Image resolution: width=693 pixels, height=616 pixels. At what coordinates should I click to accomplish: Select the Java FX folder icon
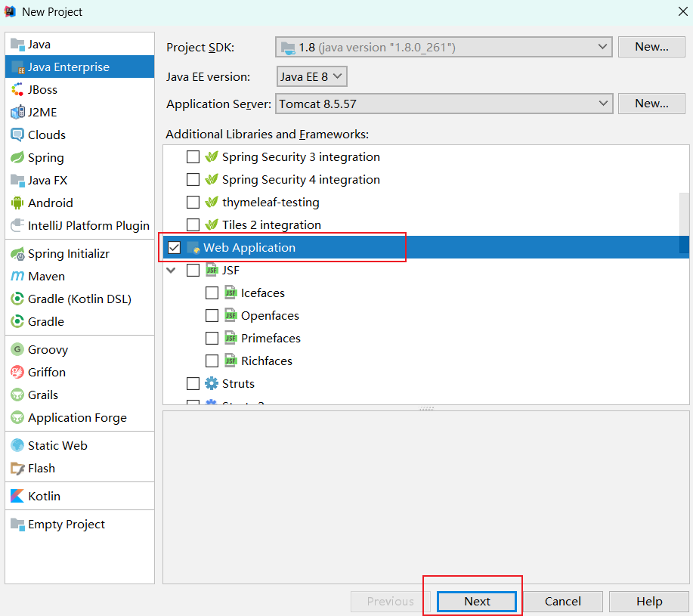(17, 181)
